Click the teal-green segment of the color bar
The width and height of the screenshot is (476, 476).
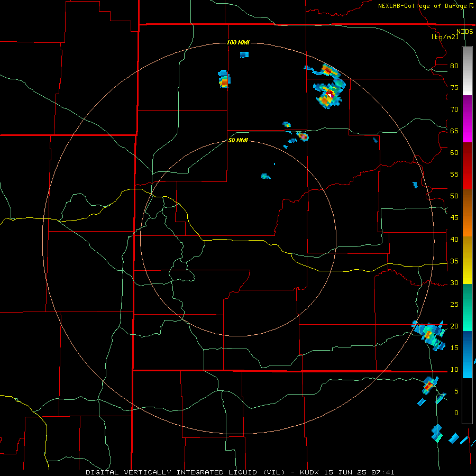coord(467,307)
